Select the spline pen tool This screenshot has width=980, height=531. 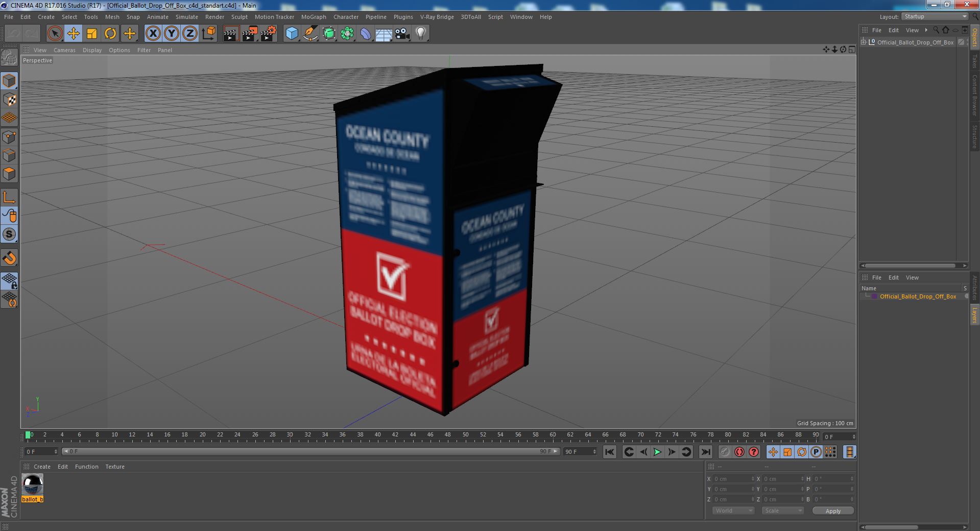(x=310, y=34)
